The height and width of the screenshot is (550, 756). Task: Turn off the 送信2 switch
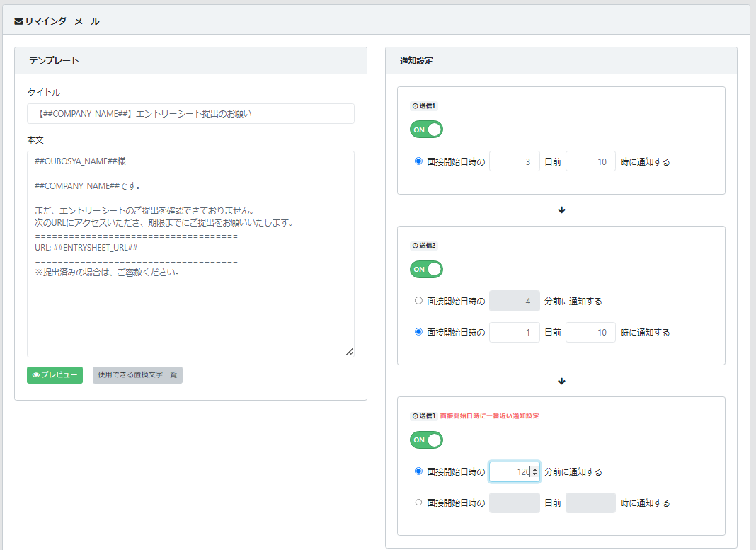pos(426,269)
